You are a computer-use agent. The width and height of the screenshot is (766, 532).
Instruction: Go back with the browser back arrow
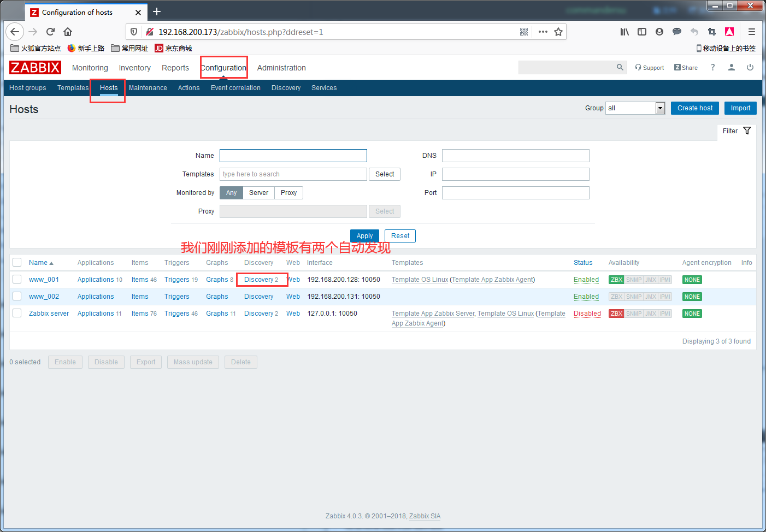(x=15, y=32)
